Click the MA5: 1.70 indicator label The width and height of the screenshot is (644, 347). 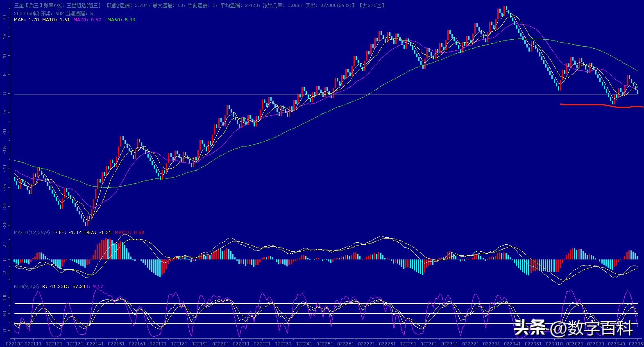tap(26, 20)
